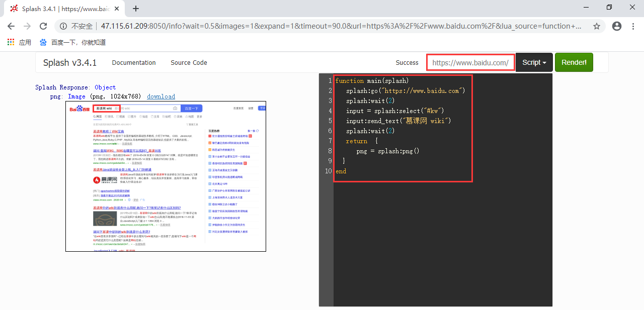
Task: Click the Splash Response: Object text
Action: pyautogui.click(x=75, y=87)
